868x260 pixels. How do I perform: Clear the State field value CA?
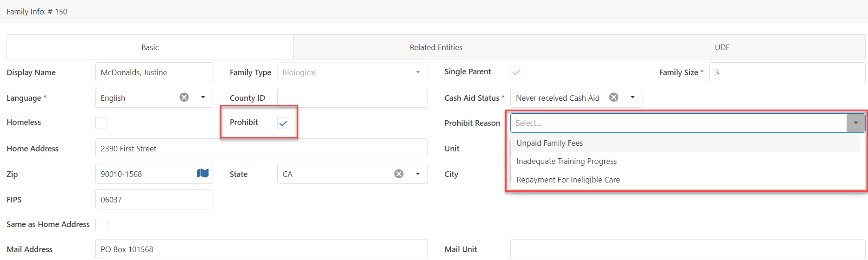pyautogui.click(x=399, y=174)
